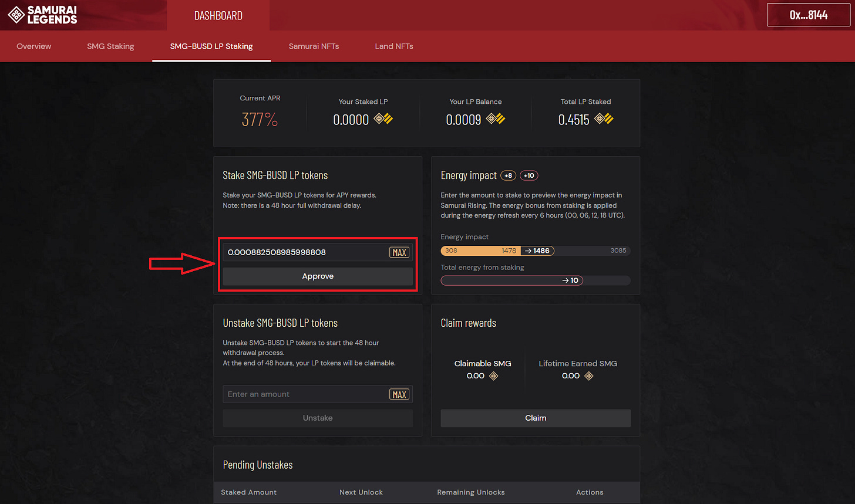Open the wallet button 0x...8144
This screenshot has height=504, width=855.
[809, 15]
